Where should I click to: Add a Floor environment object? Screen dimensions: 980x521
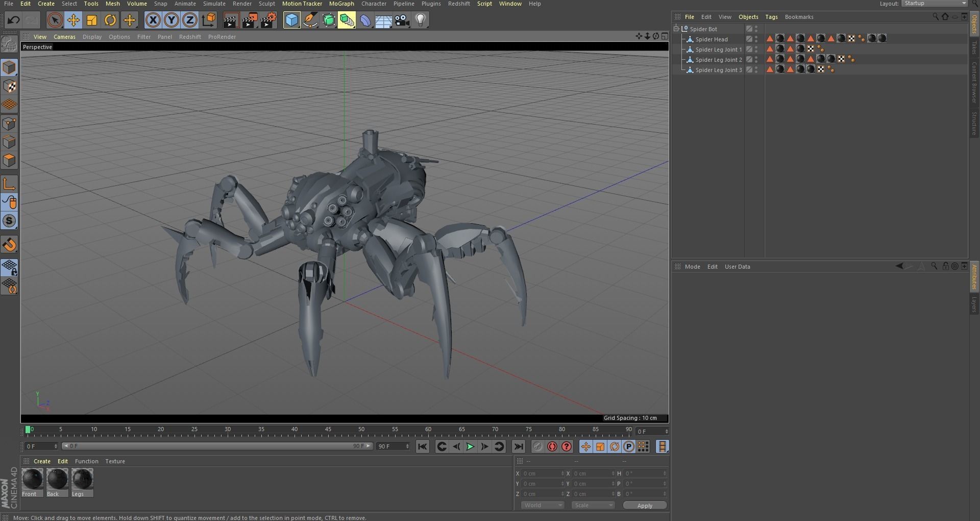(383, 20)
